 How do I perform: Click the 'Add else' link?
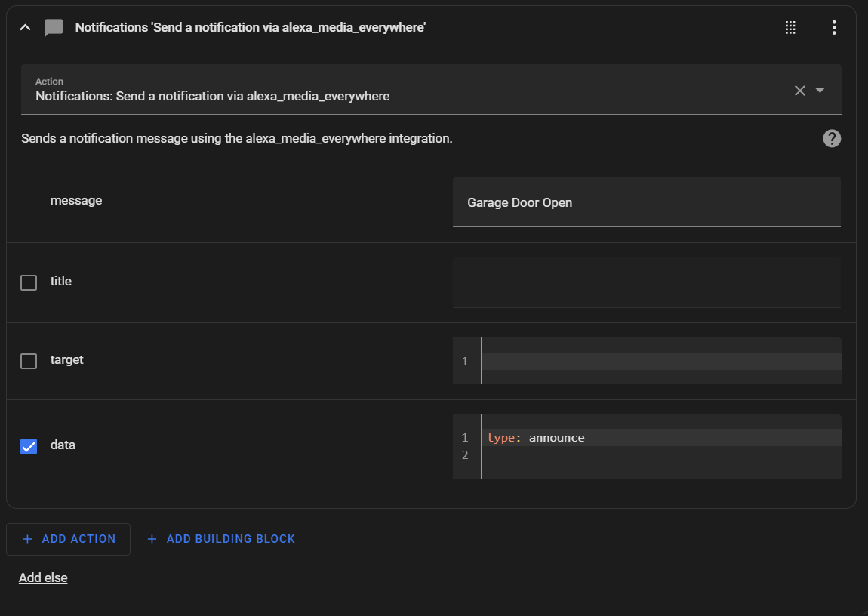click(x=43, y=577)
